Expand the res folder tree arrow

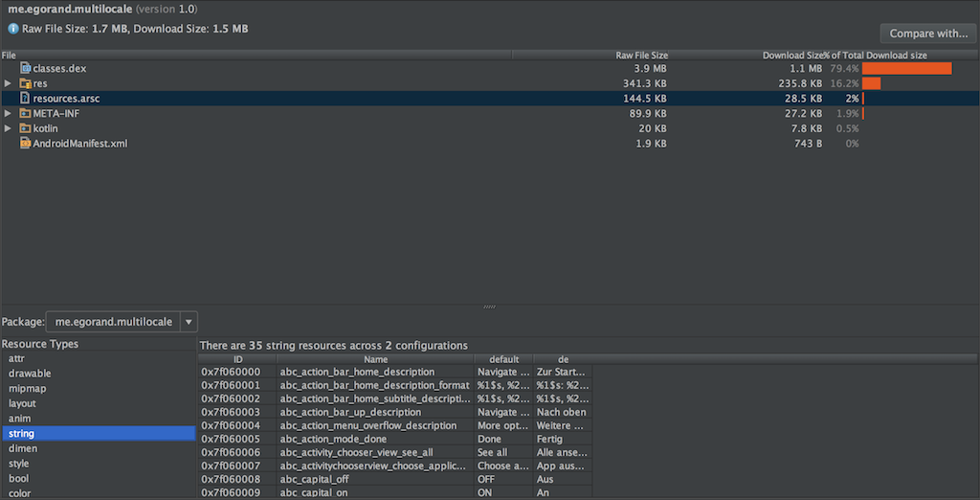[8, 83]
